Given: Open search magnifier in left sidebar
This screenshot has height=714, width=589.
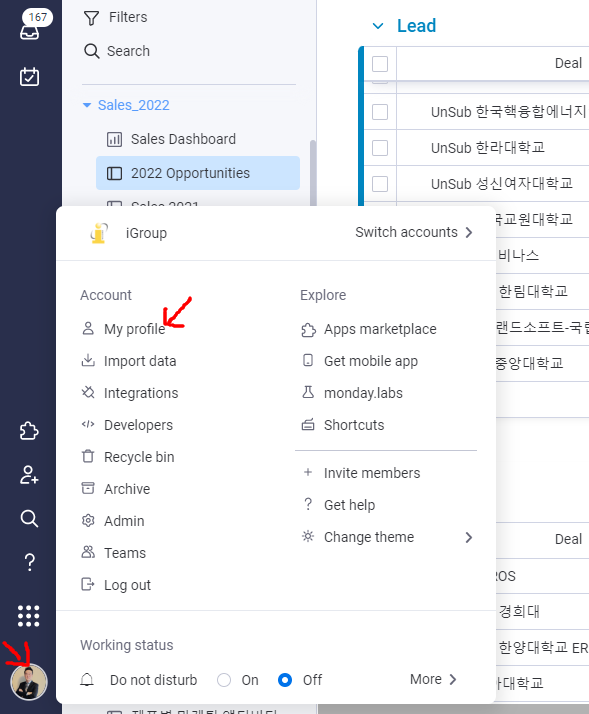Looking at the screenshot, I should pyautogui.click(x=30, y=518).
